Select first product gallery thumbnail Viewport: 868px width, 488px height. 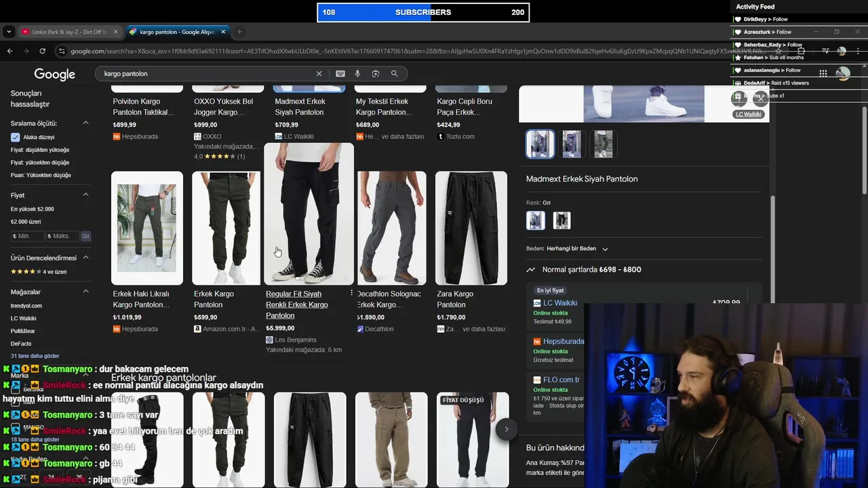click(540, 144)
